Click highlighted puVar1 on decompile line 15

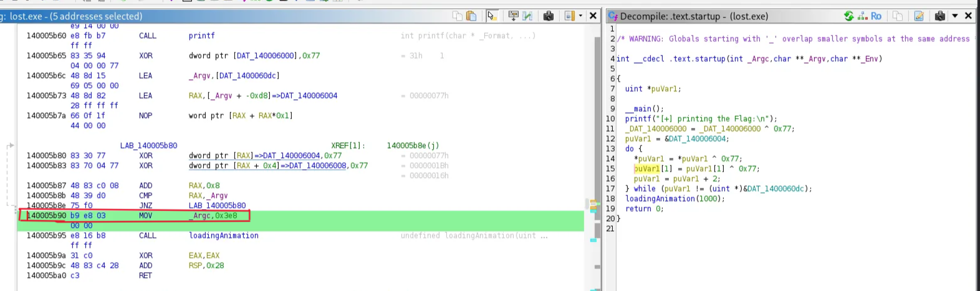click(x=646, y=169)
